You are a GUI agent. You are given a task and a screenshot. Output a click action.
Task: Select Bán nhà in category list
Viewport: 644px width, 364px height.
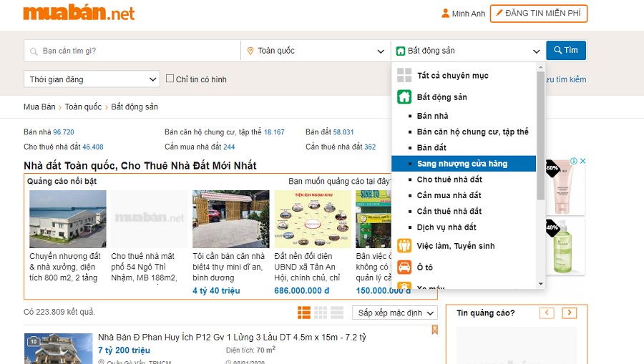432,116
